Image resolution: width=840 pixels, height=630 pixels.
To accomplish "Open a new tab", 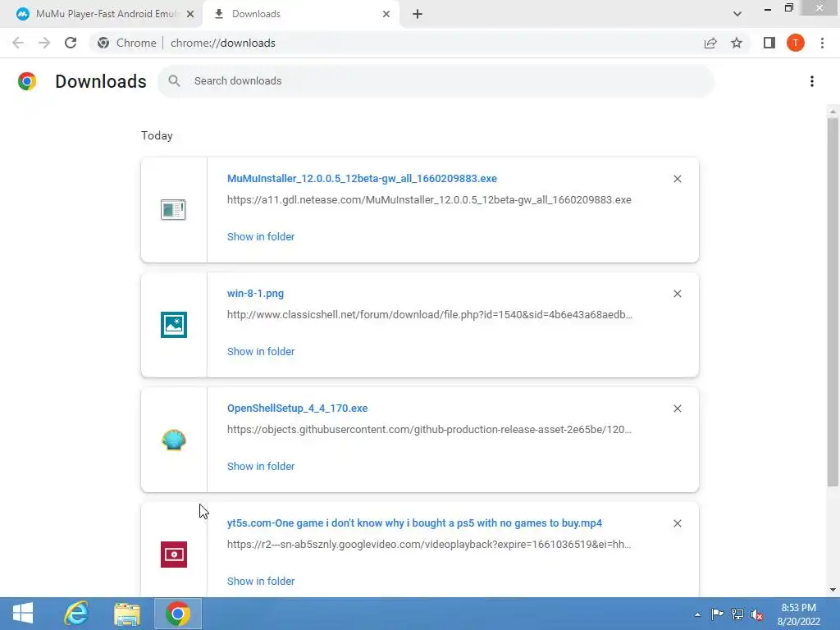I will pyautogui.click(x=418, y=15).
